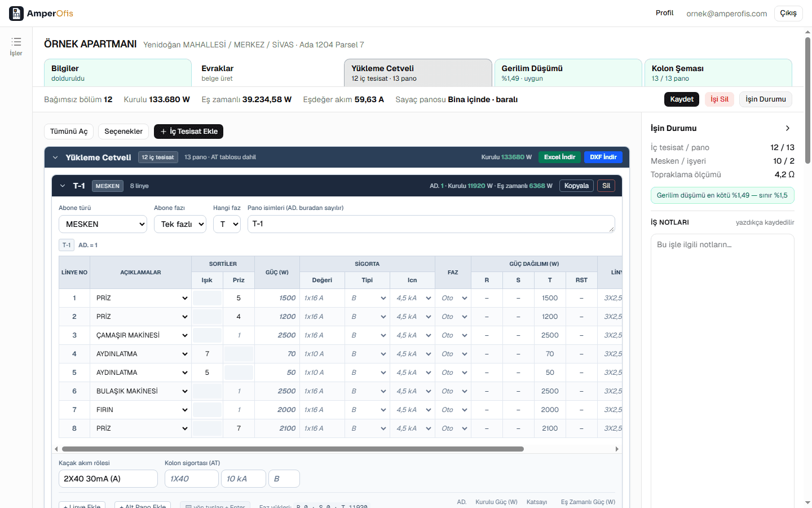
Task: Download with DXF İndir
Action: pos(603,157)
